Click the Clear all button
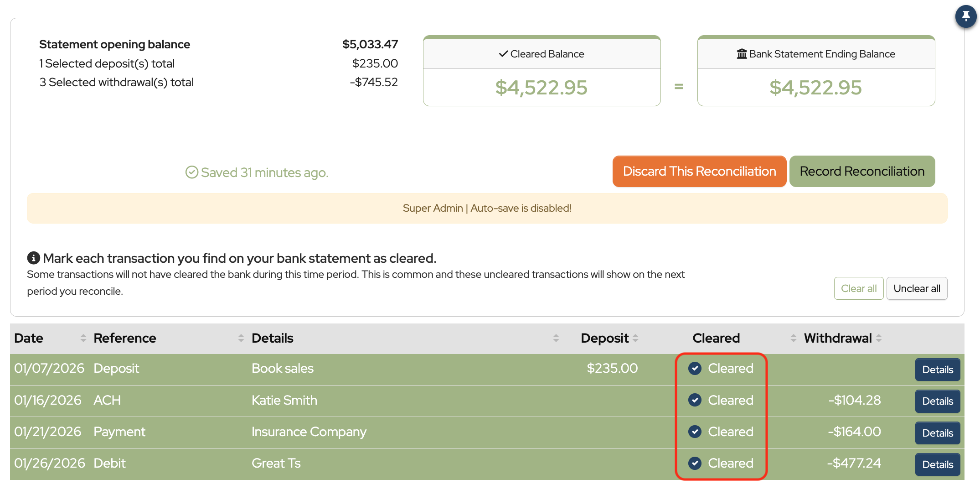This screenshot has height=490, width=980. pos(858,288)
